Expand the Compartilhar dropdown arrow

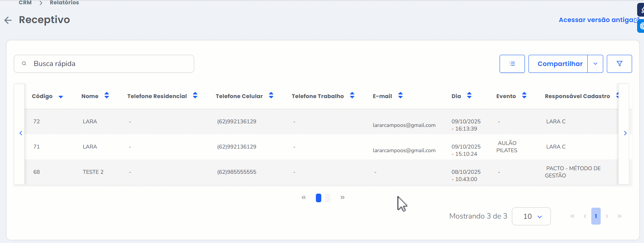click(x=595, y=64)
